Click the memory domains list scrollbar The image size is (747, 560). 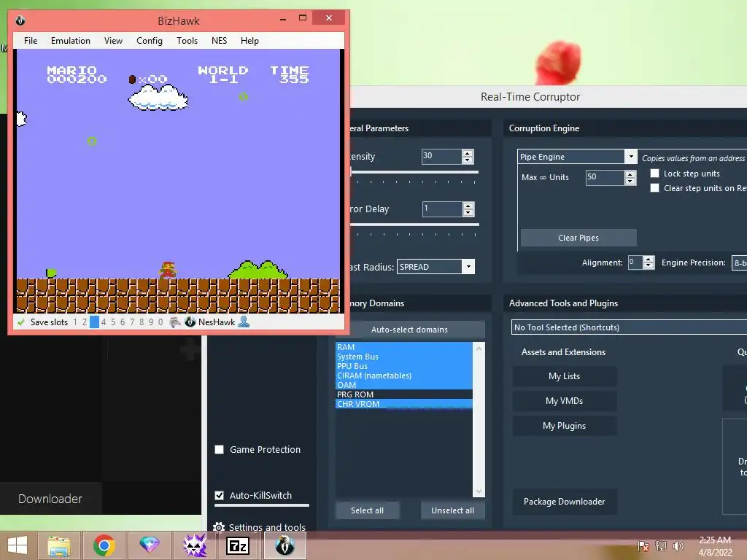point(479,419)
